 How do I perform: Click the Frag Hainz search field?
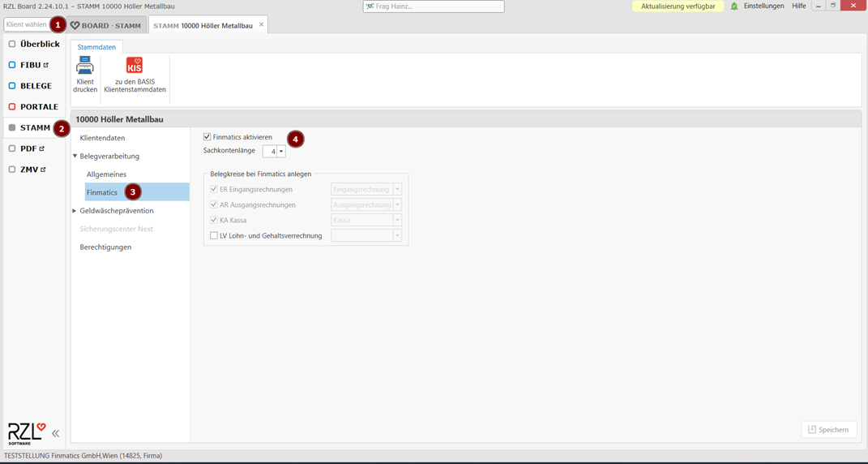[x=434, y=6]
